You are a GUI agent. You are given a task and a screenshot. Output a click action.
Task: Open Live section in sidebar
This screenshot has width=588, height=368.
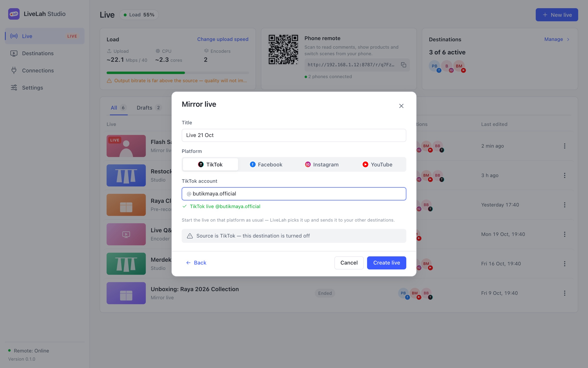point(45,36)
